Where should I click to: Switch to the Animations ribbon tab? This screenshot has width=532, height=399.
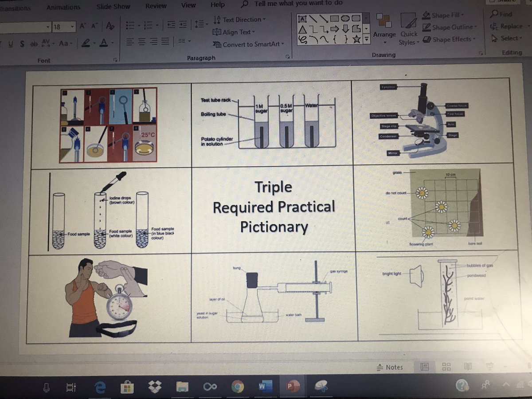click(x=63, y=7)
